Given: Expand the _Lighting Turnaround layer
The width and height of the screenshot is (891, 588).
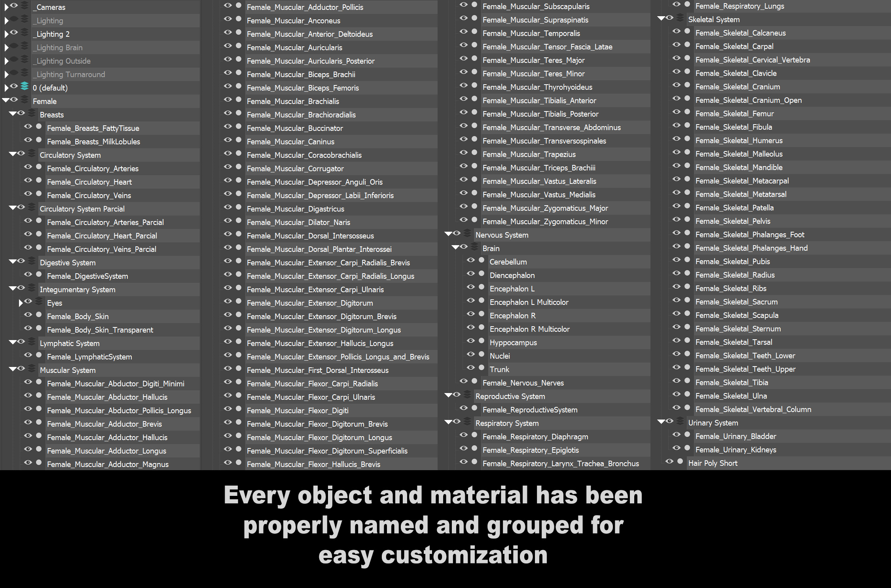Looking at the screenshot, I should pos(6,74).
